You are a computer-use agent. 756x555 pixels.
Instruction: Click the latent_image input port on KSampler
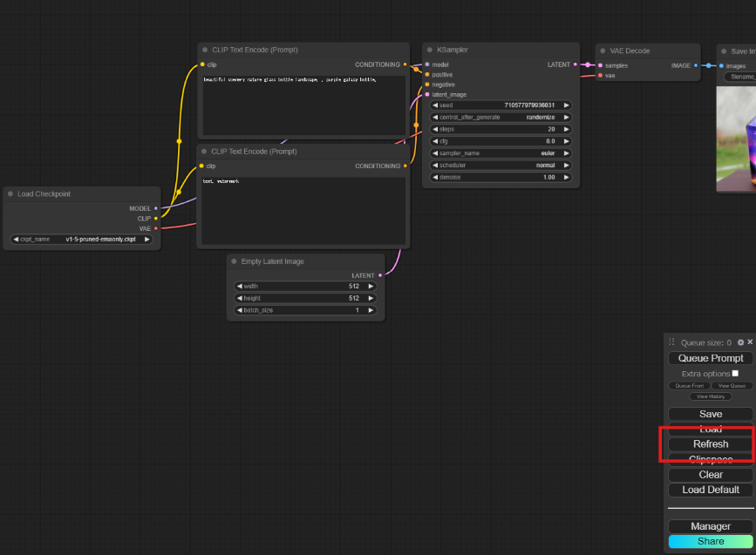point(427,94)
